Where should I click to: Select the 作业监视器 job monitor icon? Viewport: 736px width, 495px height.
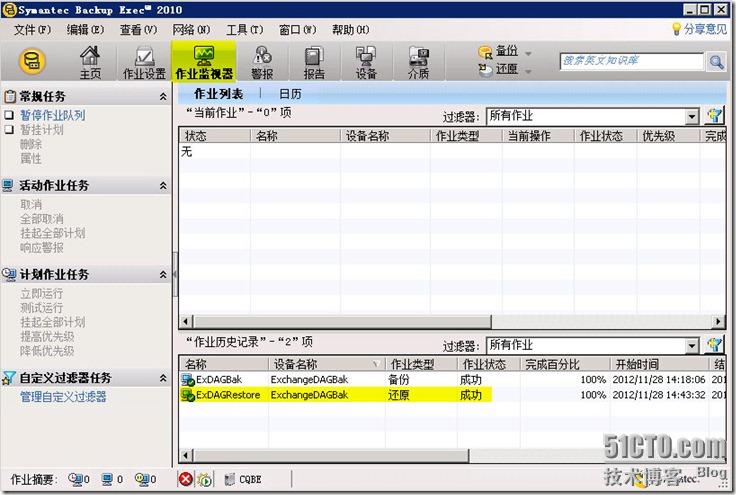pyautogui.click(x=204, y=63)
